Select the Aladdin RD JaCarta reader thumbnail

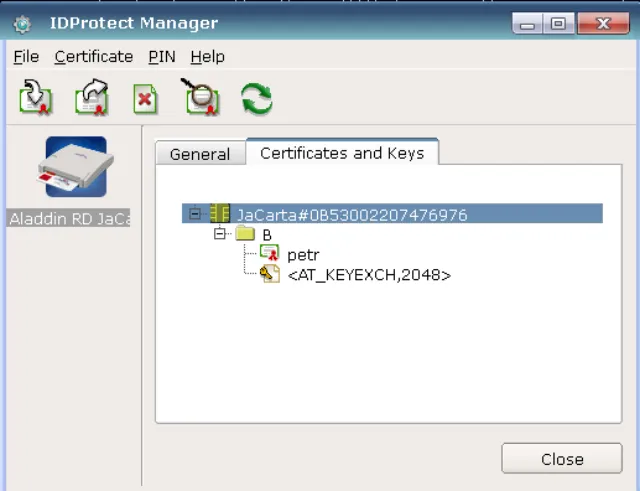76,167
